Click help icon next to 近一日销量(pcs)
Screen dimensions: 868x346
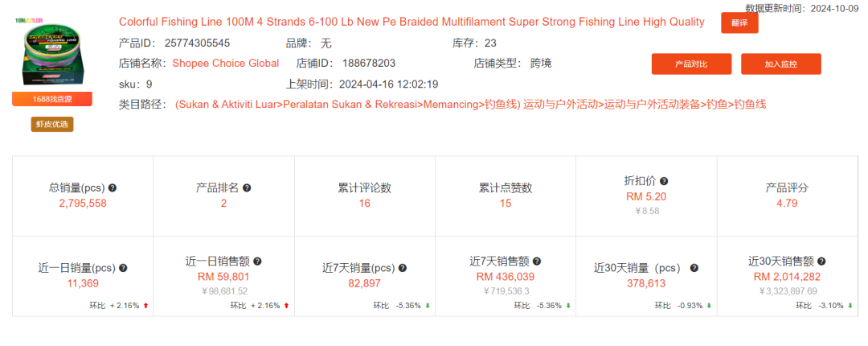[x=123, y=268]
